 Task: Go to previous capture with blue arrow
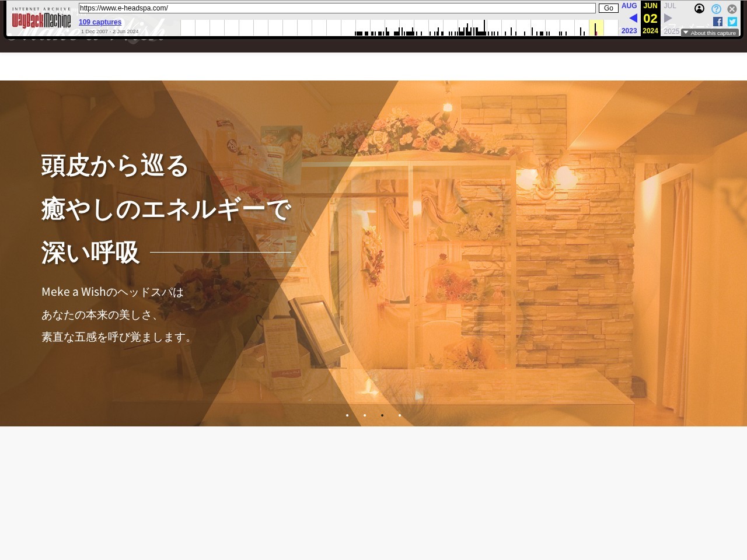[633, 18]
